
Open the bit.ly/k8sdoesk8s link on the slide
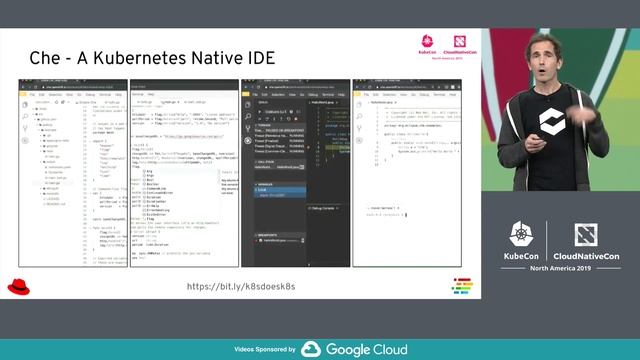pyautogui.click(x=241, y=287)
